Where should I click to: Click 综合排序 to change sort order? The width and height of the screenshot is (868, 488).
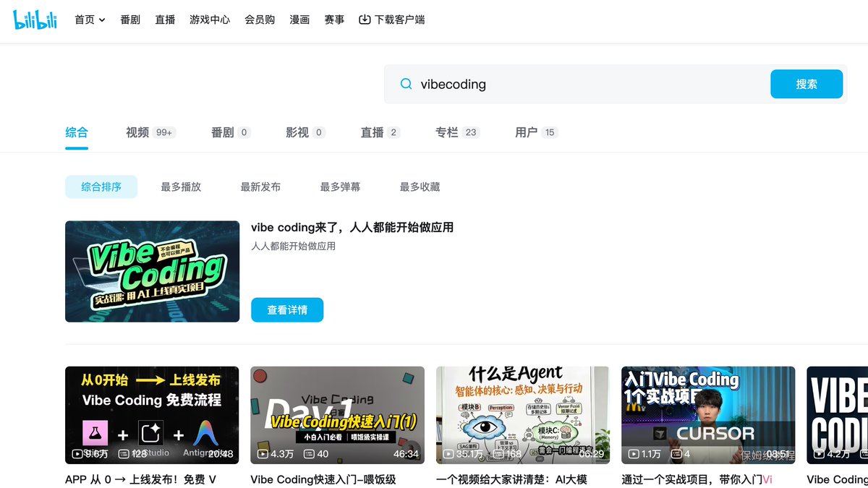point(101,186)
